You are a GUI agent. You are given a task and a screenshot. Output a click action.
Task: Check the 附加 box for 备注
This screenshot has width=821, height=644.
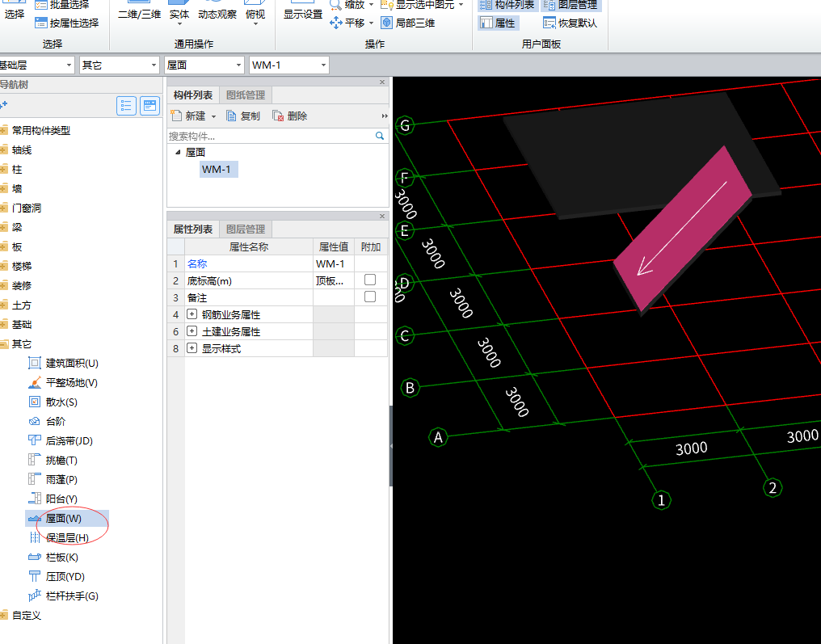click(370, 297)
